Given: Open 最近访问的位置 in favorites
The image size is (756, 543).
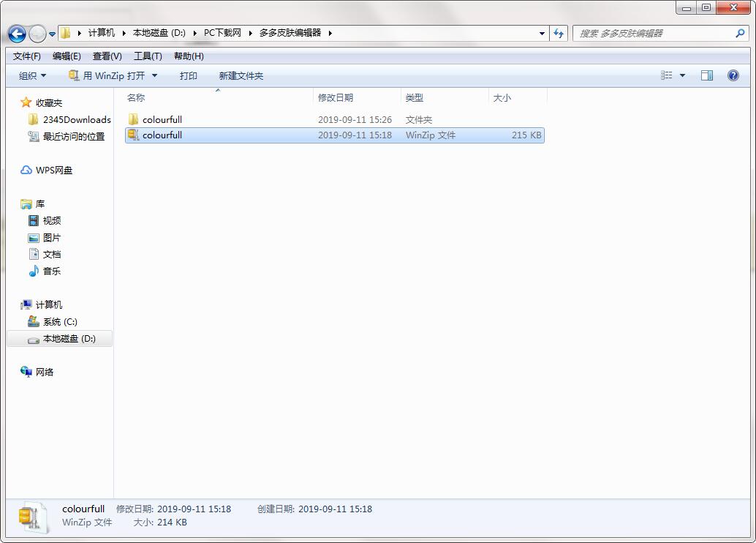Looking at the screenshot, I should tap(74, 137).
